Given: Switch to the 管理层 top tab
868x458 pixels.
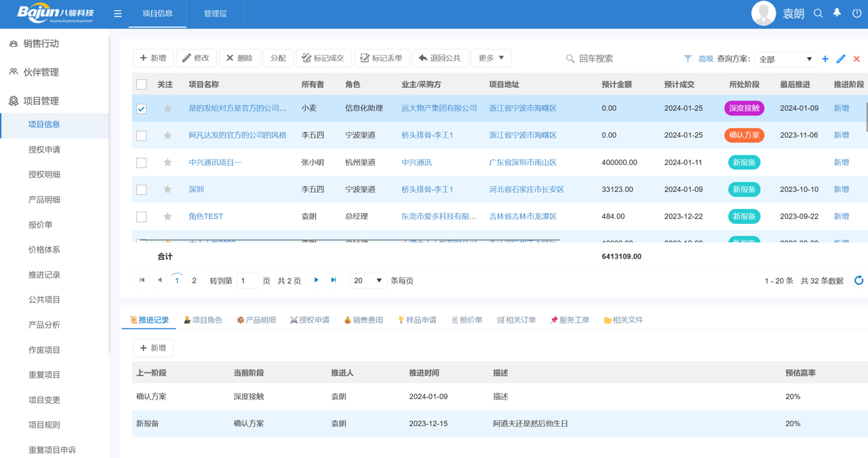Looking at the screenshot, I should click(x=214, y=13).
